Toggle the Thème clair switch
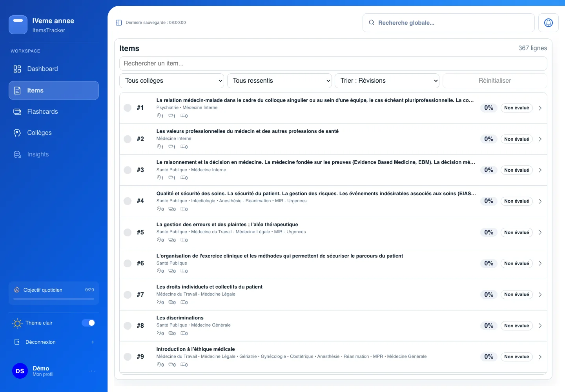The width and height of the screenshot is (565, 392). (88, 323)
